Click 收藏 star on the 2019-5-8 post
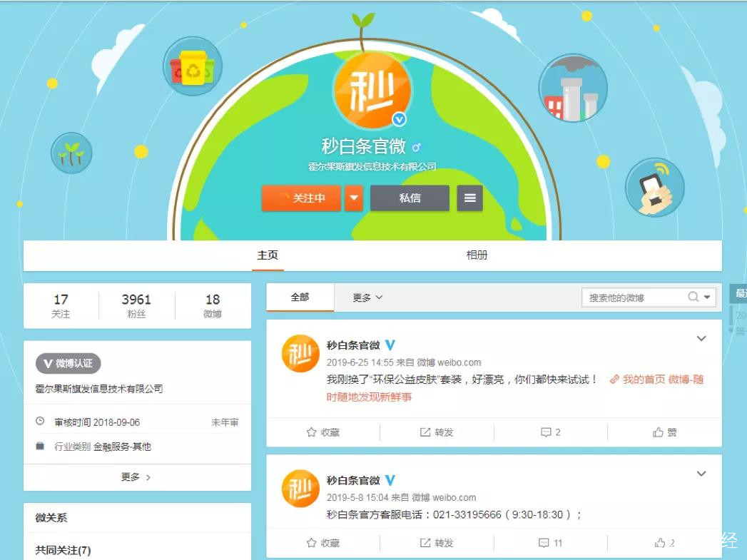Viewport: 747px width, 560px height. click(x=323, y=543)
